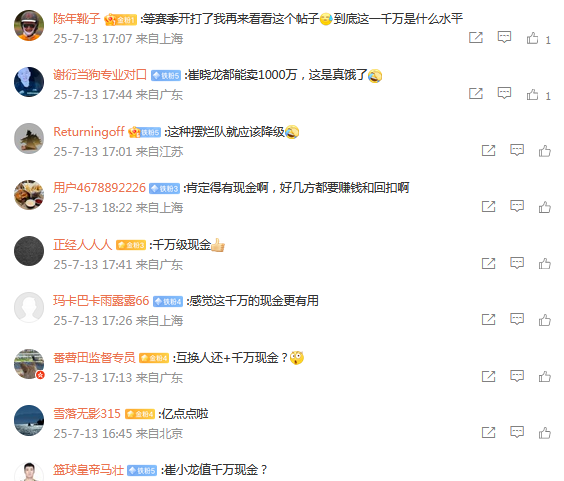View 谢衍当狗专业对口's avatar picture

point(29,82)
